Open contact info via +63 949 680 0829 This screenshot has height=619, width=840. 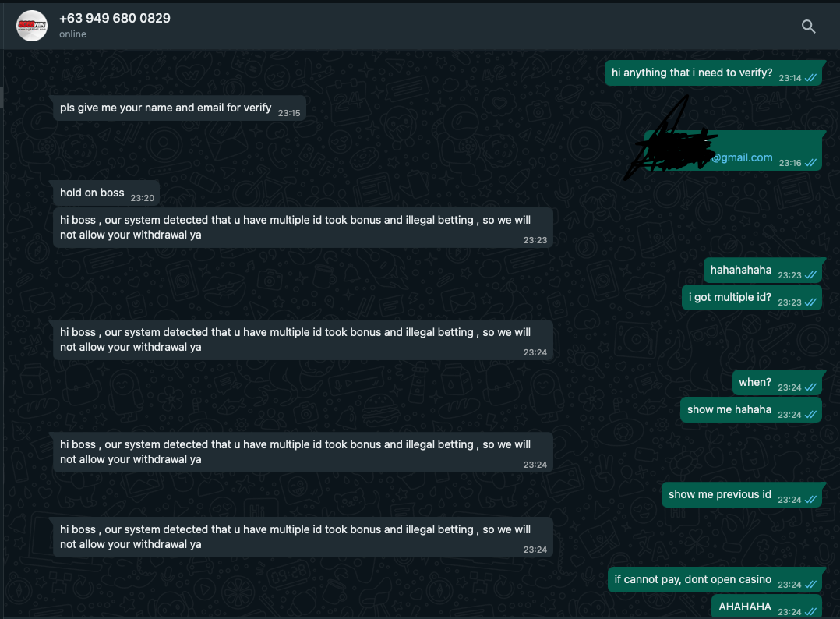click(115, 18)
